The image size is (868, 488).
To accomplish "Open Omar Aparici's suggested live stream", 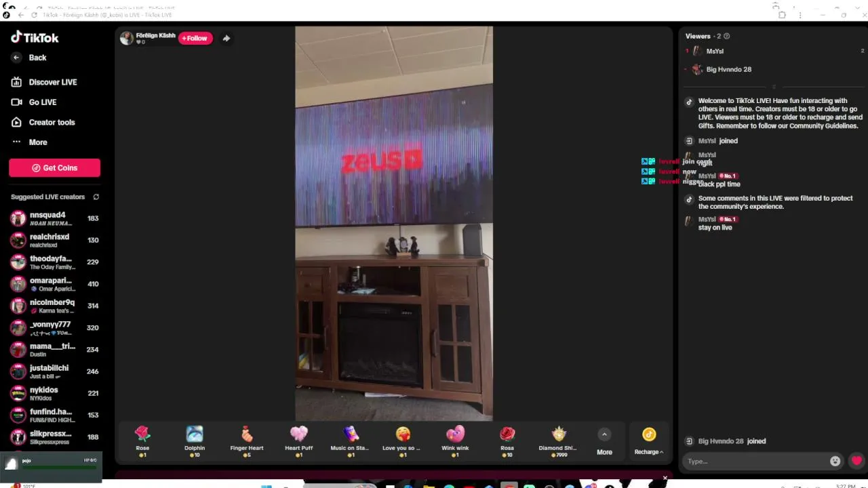I will (x=54, y=284).
